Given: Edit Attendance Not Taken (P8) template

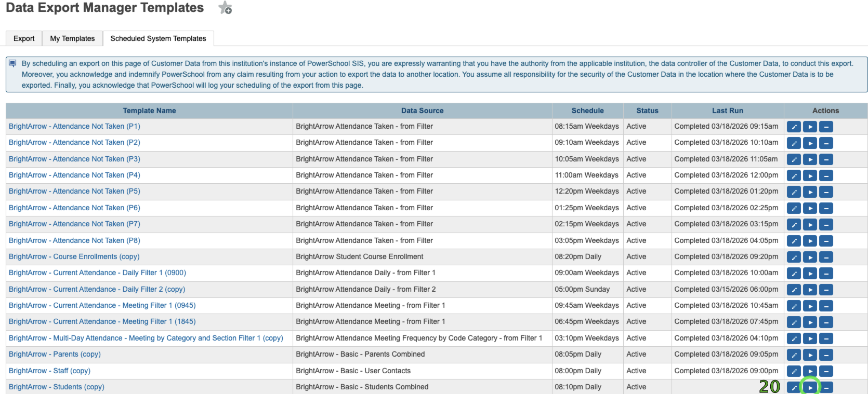Looking at the screenshot, I should [x=794, y=241].
